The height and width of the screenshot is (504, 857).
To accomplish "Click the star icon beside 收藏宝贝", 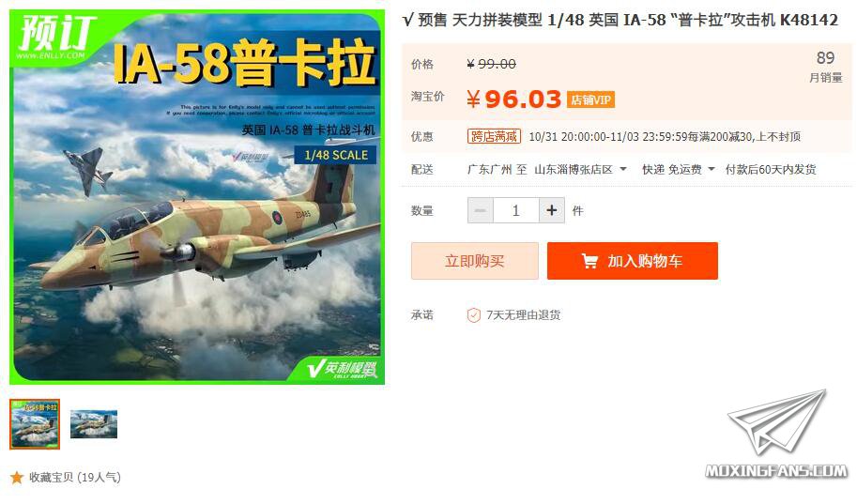I will tap(17, 477).
